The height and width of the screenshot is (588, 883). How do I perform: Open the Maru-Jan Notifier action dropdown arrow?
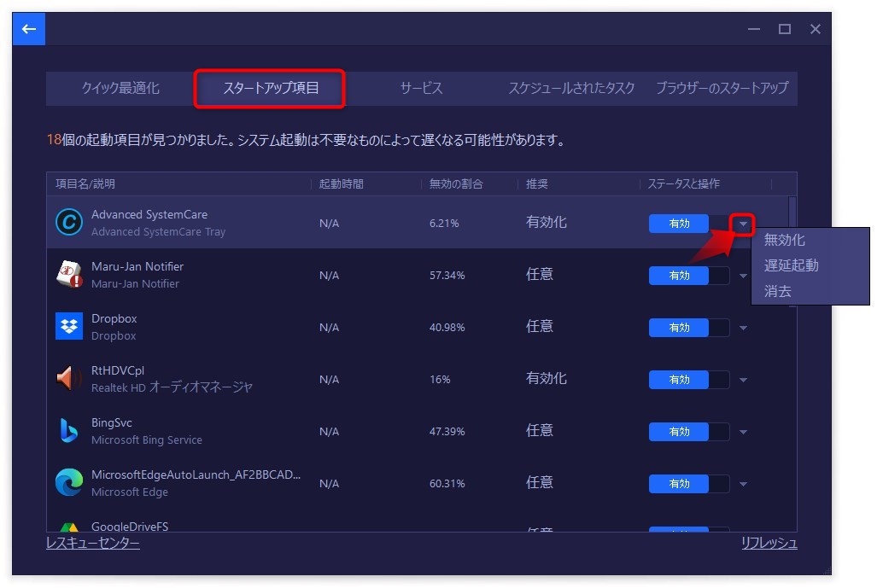[743, 276]
